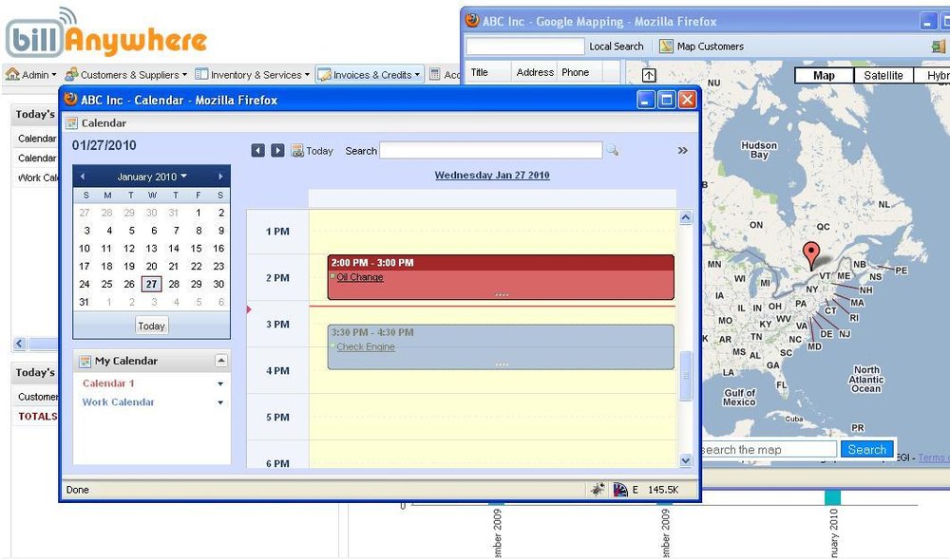This screenshot has height=560, width=950.
Task: Select January 15 in mini calendar
Action: pyautogui.click(x=197, y=249)
